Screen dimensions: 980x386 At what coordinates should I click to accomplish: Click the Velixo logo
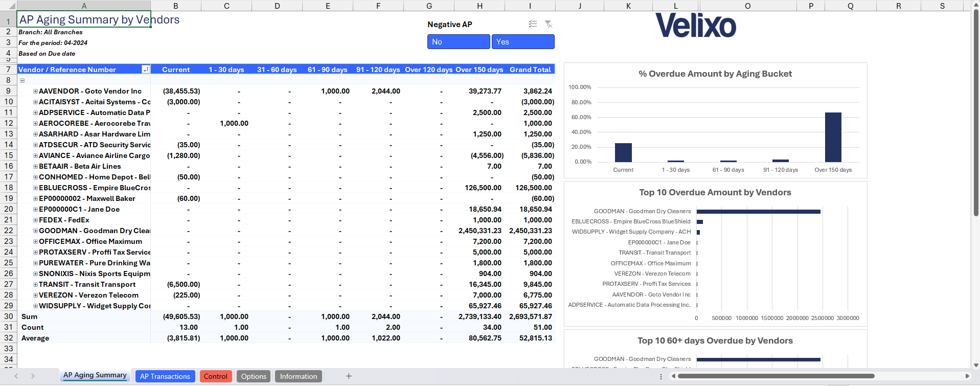coord(696,26)
